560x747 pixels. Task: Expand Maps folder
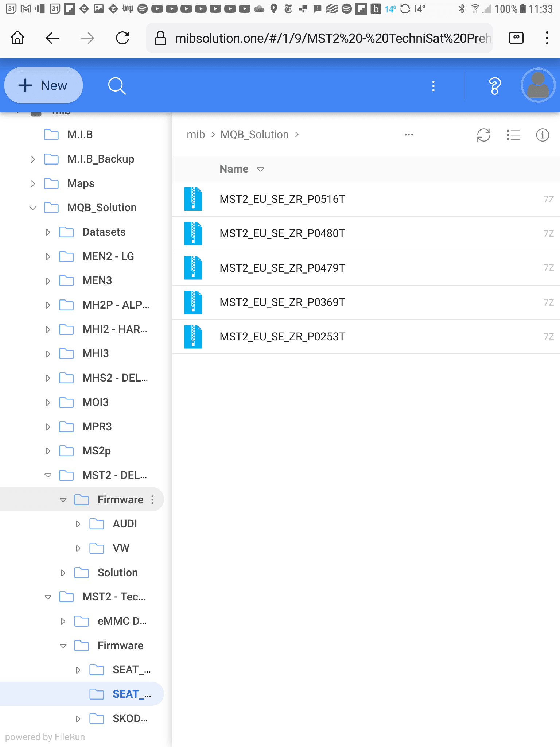(x=32, y=183)
